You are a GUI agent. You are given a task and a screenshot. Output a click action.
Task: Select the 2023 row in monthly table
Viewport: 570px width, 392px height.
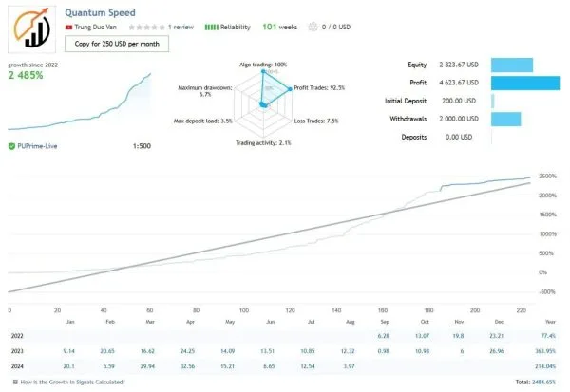point(283,351)
